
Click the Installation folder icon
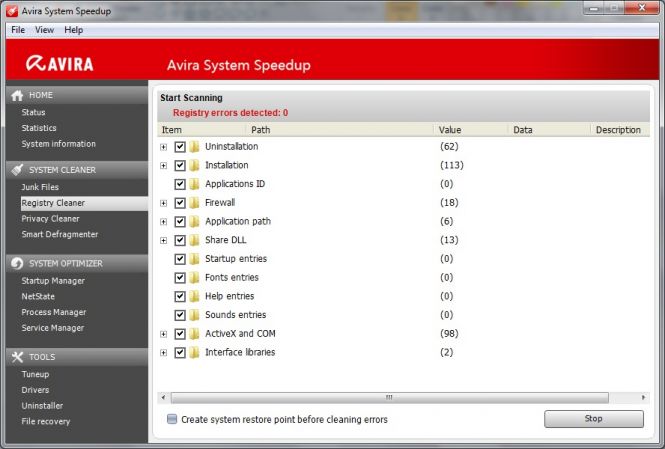point(194,165)
